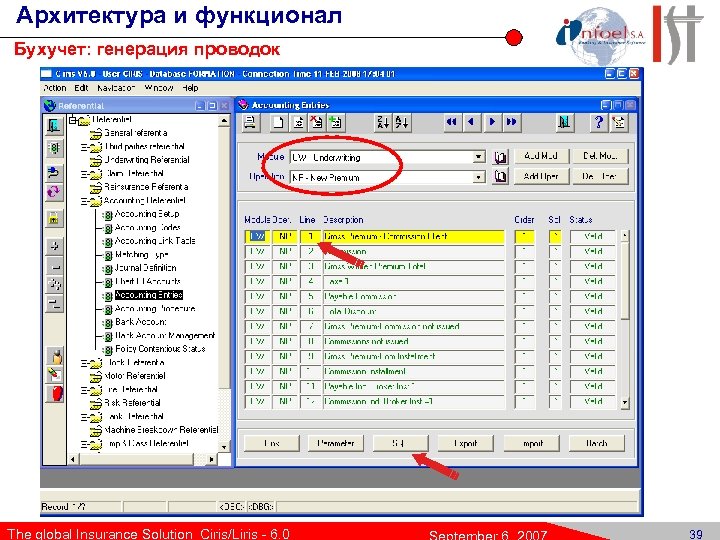Open the Navigation menu
This screenshot has height=540, width=720.
(116, 88)
